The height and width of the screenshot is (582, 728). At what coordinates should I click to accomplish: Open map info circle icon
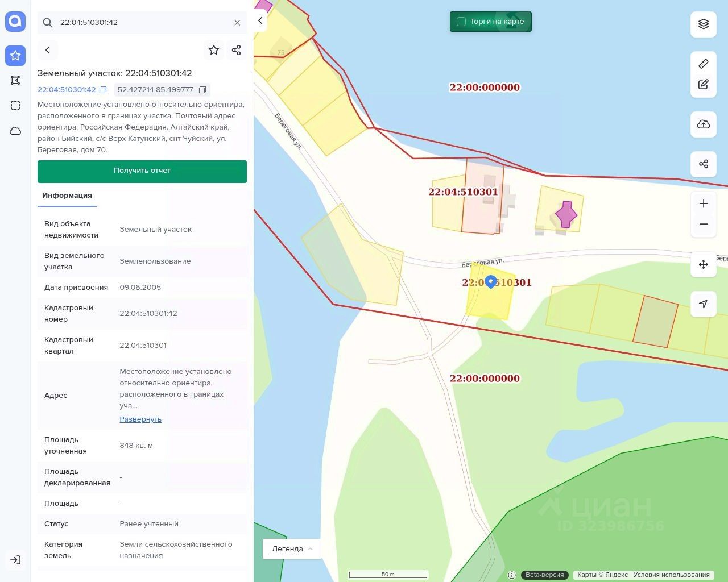point(512,575)
